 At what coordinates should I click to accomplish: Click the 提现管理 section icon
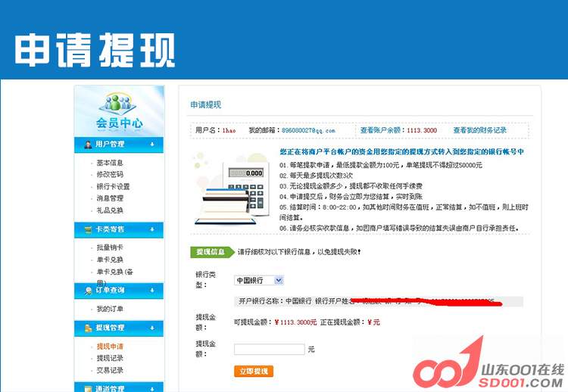pos(88,328)
